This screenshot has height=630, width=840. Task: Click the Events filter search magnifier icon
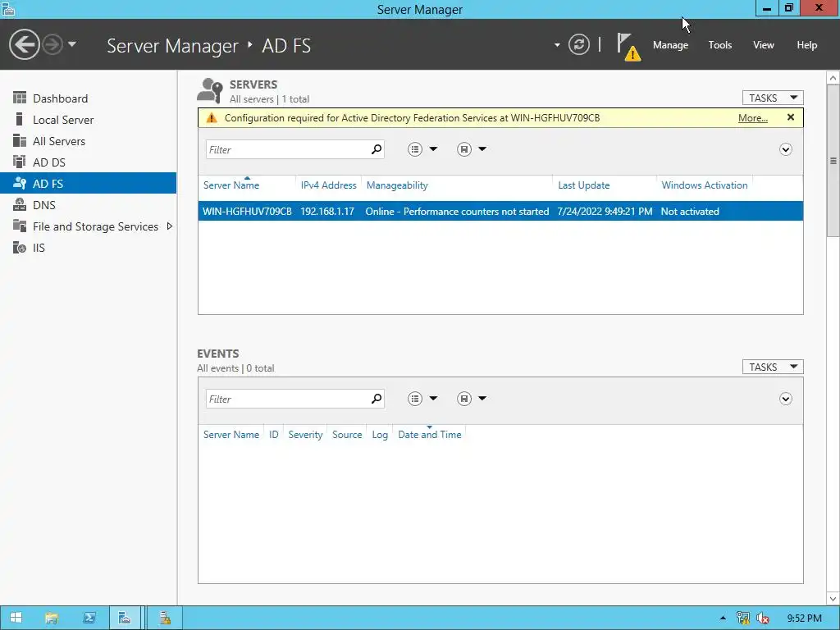[x=377, y=399]
